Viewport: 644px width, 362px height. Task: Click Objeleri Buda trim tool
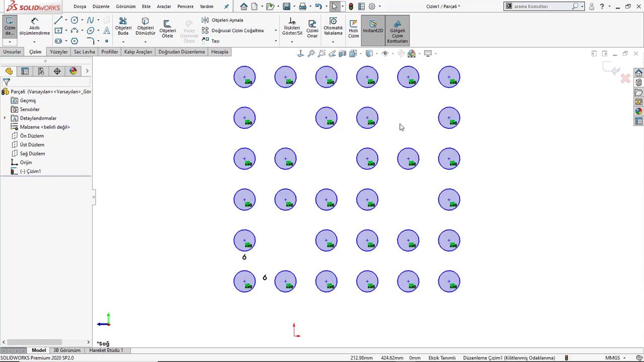tap(123, 27)
